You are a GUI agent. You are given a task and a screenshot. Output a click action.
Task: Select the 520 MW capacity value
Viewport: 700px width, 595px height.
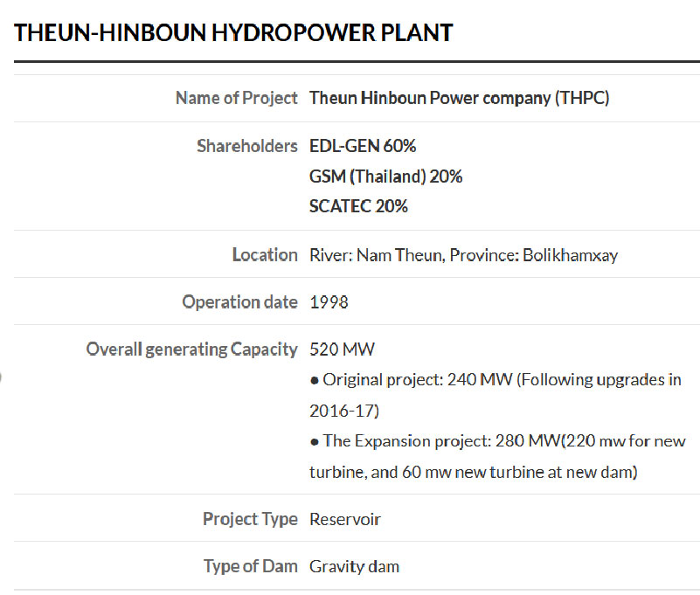(342, 349)
